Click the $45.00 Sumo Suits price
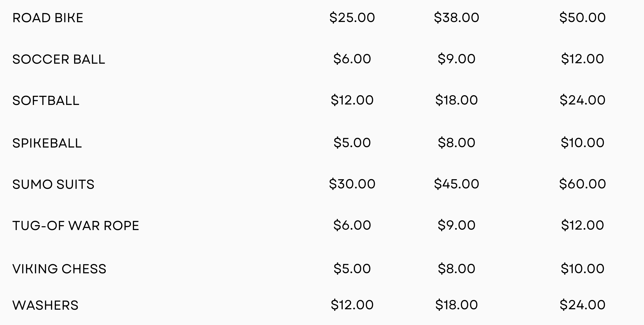Image resolution: width=644 pixels, height=325 pixels. [456, 184]
